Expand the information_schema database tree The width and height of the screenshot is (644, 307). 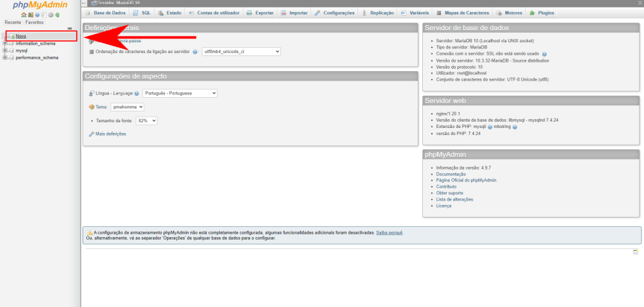pos(5,43)
